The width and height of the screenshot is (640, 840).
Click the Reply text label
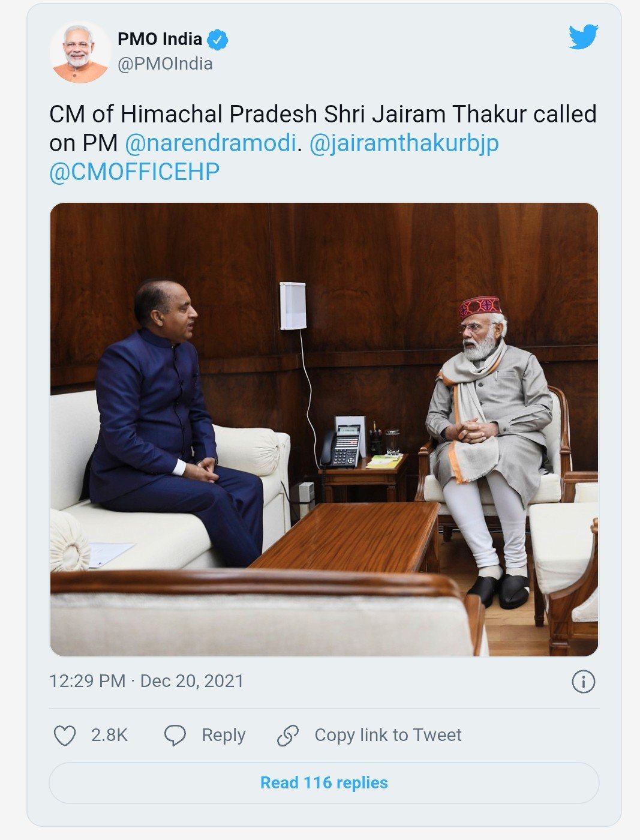tap(224, 735)
